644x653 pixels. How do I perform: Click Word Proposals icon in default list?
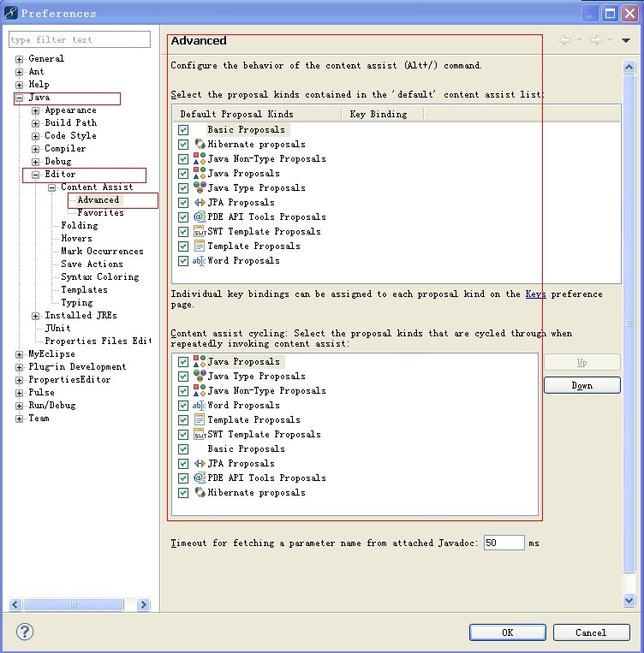(x=199, y=261)
